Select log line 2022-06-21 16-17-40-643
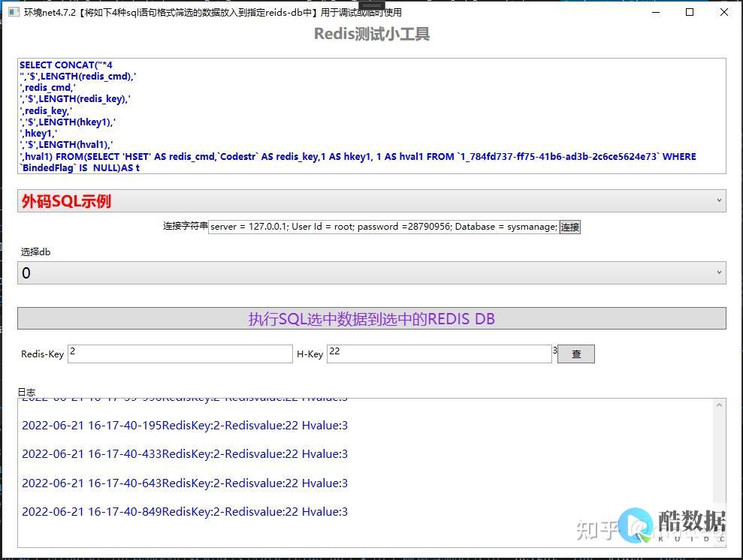The height and width of the screenshot is (560, 743). (185, 483)
